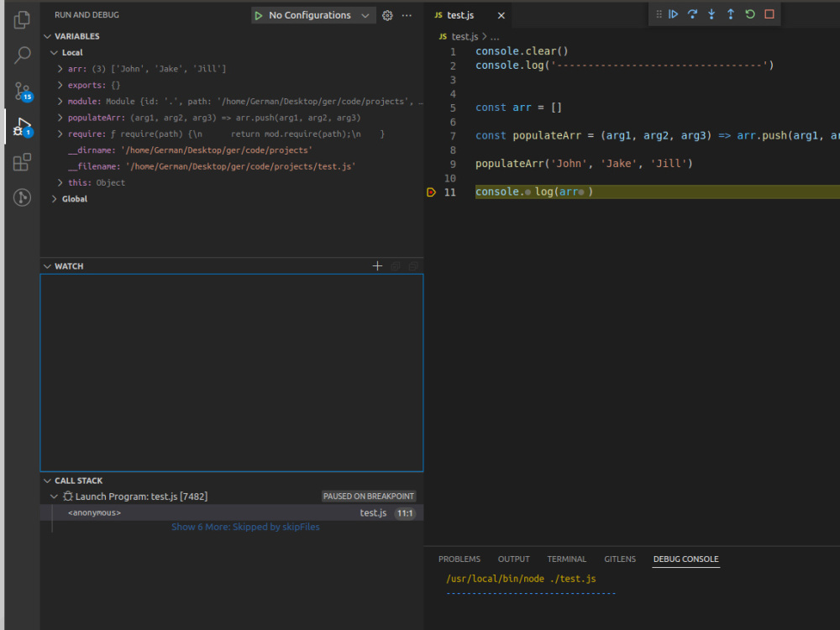This screenshot has height=630, width=840.
Task: Collapse the Launch Program: test.js session
Action: pos(54,496)
